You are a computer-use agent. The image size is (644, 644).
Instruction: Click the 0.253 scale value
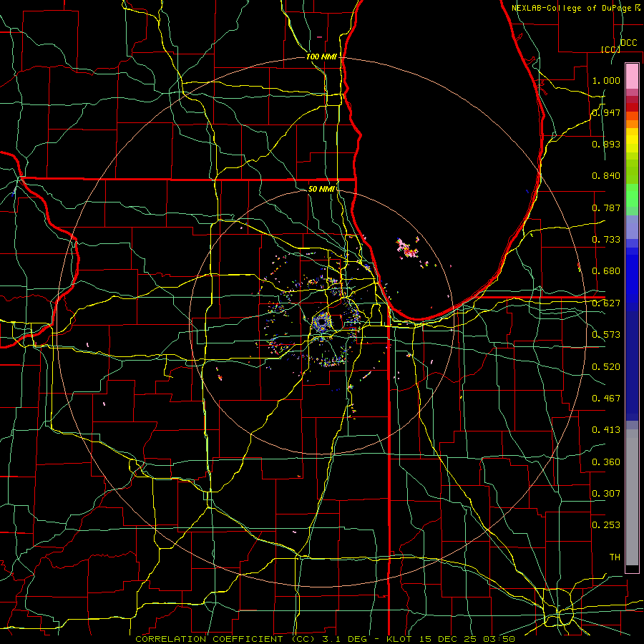point(606,525)
